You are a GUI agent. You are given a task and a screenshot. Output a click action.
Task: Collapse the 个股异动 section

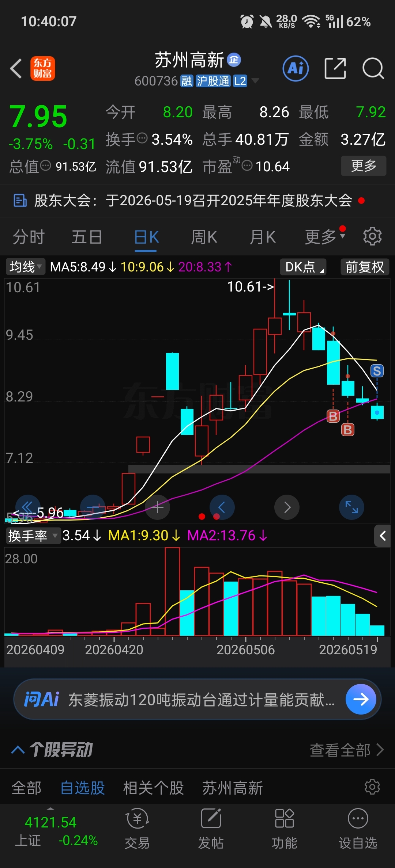point(18,750)
